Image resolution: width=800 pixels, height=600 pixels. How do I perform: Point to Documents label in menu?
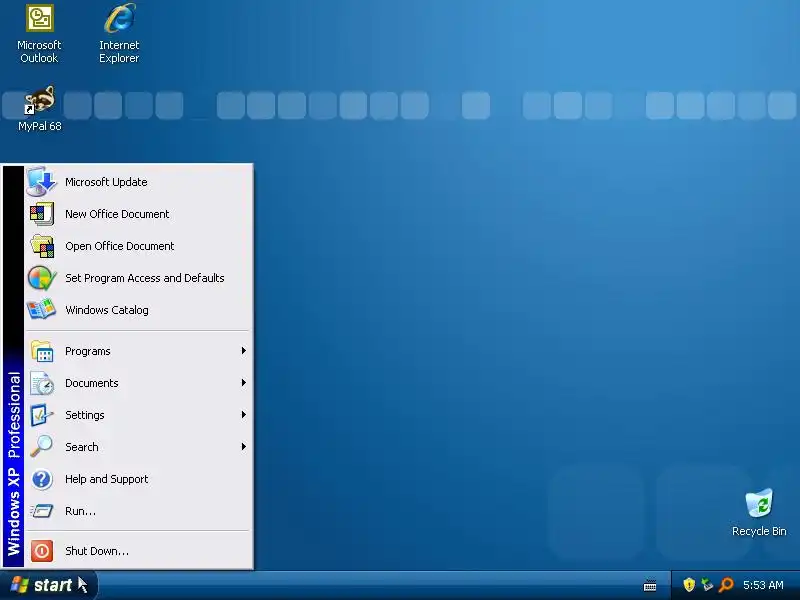point(92,383)
